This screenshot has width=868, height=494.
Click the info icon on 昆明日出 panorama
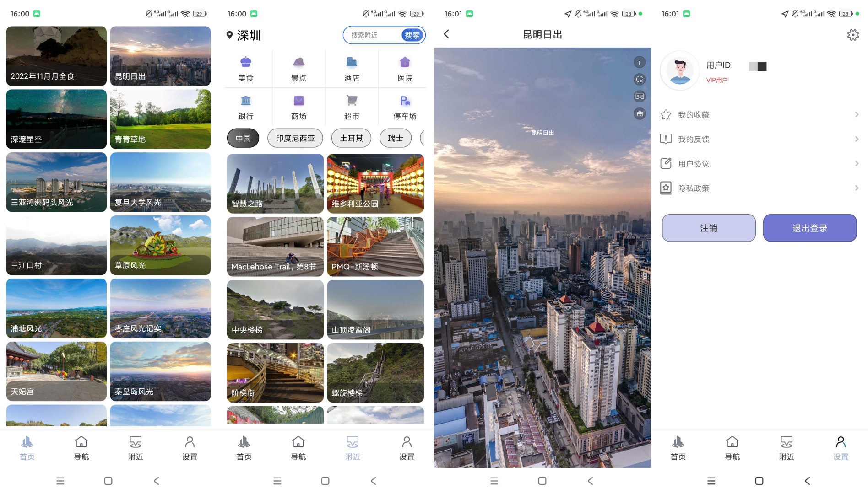point(640,62)
